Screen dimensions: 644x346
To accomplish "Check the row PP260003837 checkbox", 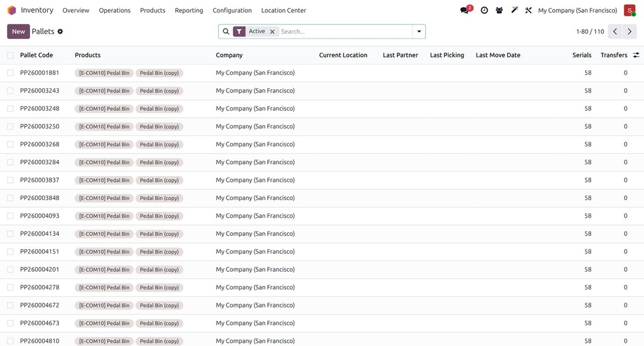I will [10, 180].
